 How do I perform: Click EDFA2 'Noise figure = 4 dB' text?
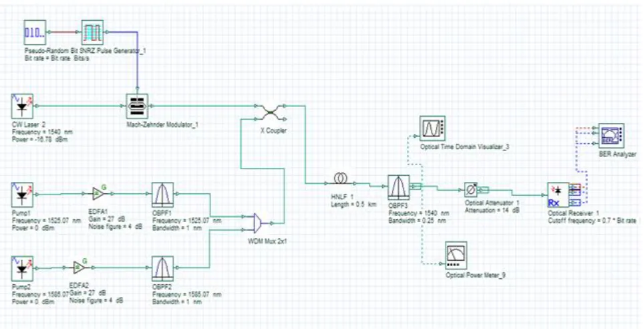point(96,300)
